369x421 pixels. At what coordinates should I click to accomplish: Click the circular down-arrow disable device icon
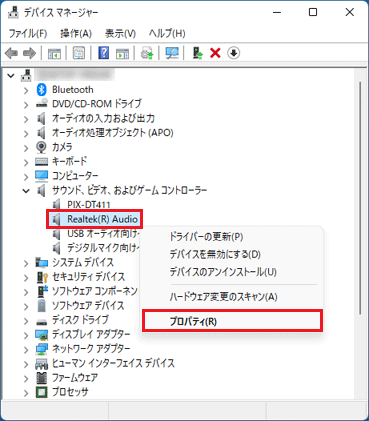(x=234, y=53)
